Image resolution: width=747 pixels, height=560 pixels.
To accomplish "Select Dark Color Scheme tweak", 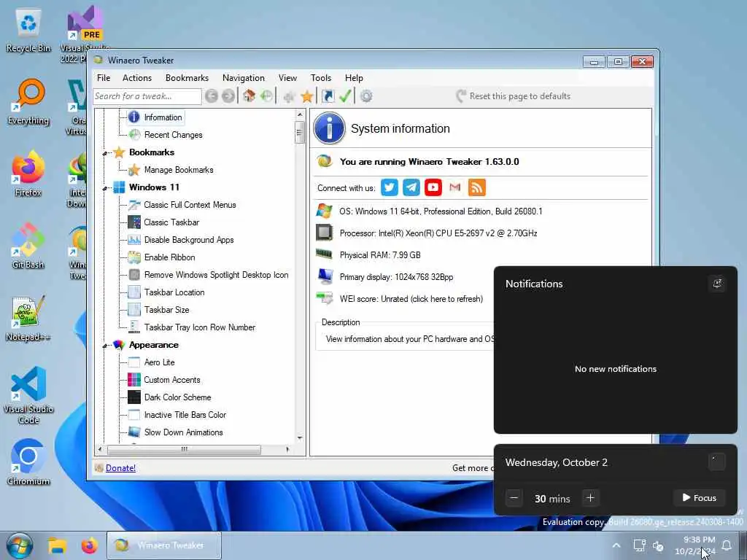I will pyautogui.click(x=177, y=397).
